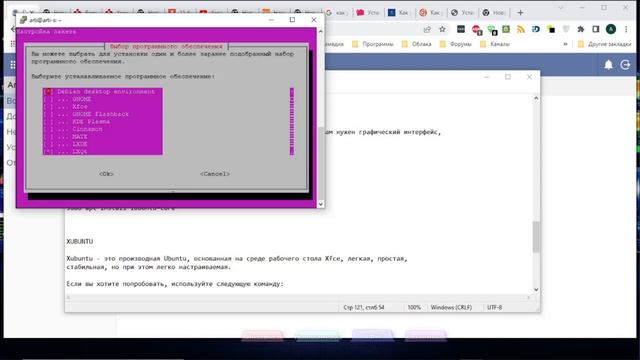Click the PuTTY scrollbar up arrow
The image size is (640, 360).
[321, 31]
